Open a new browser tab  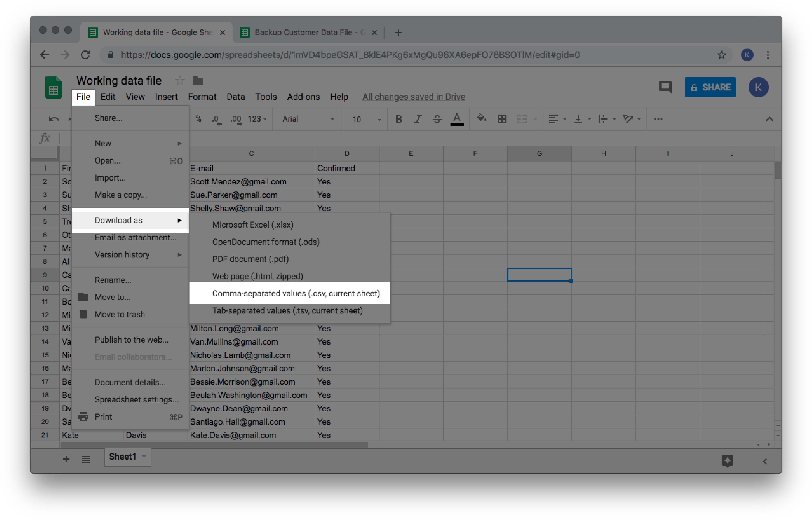tap(398, 32)
